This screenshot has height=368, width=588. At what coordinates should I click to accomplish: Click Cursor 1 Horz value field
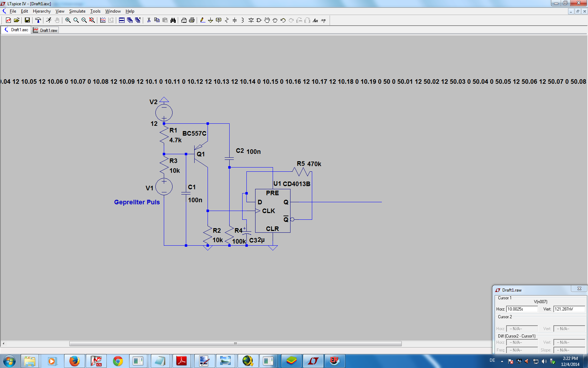coord(522,309)
